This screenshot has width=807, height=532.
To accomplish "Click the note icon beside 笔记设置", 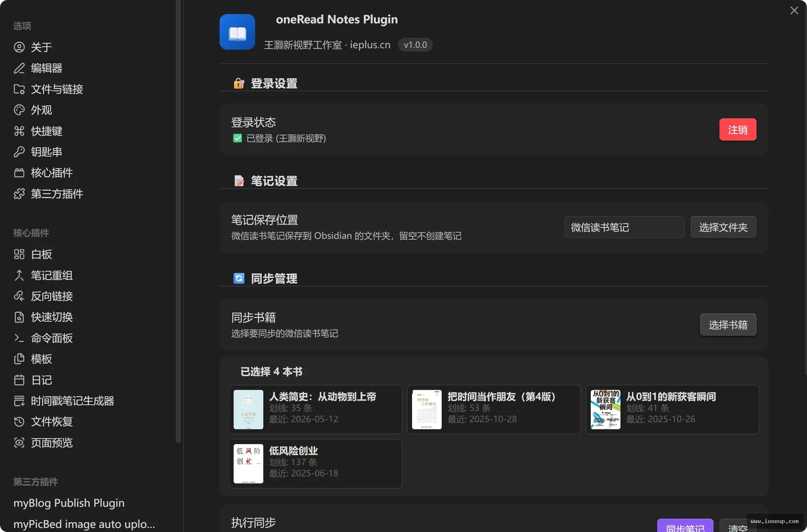I will pyautogui.click(x=239, y=181).
